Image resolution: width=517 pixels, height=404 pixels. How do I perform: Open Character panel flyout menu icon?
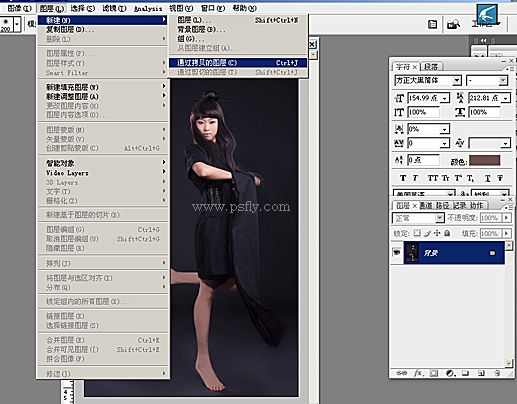coord(509,68)
